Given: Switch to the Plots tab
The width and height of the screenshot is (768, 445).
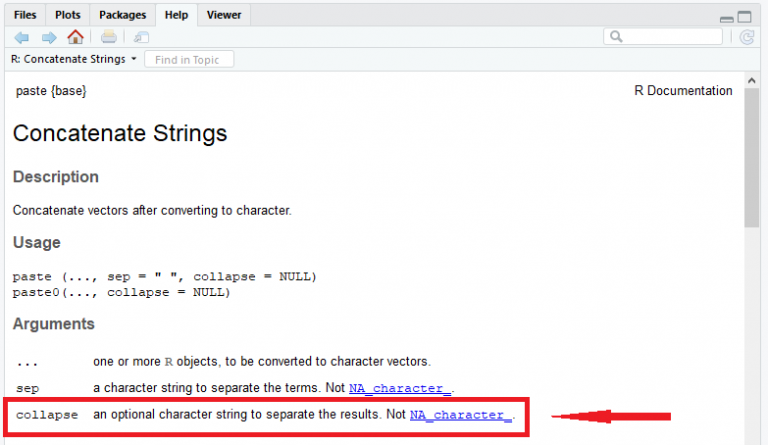Looking at the screenshot, I should coord(68,15).
